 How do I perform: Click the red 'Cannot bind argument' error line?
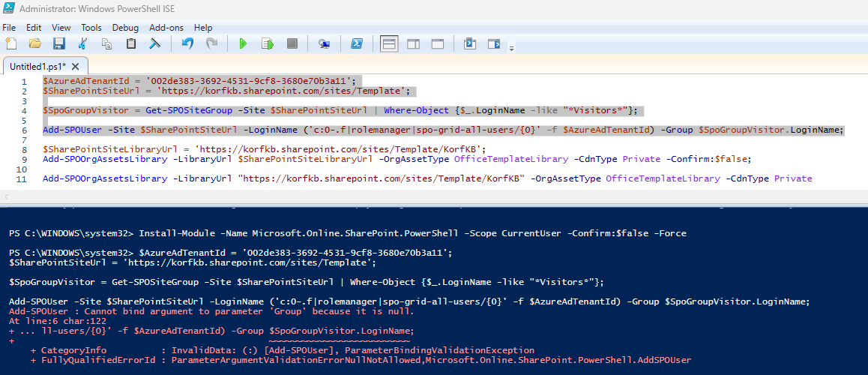coord(212,312)
